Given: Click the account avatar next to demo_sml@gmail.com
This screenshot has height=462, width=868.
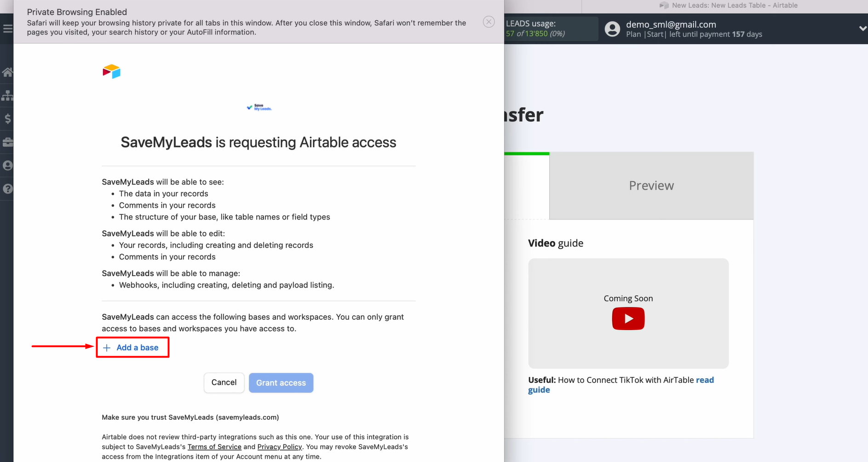Looking at the screenshot, I should point(612,29).
